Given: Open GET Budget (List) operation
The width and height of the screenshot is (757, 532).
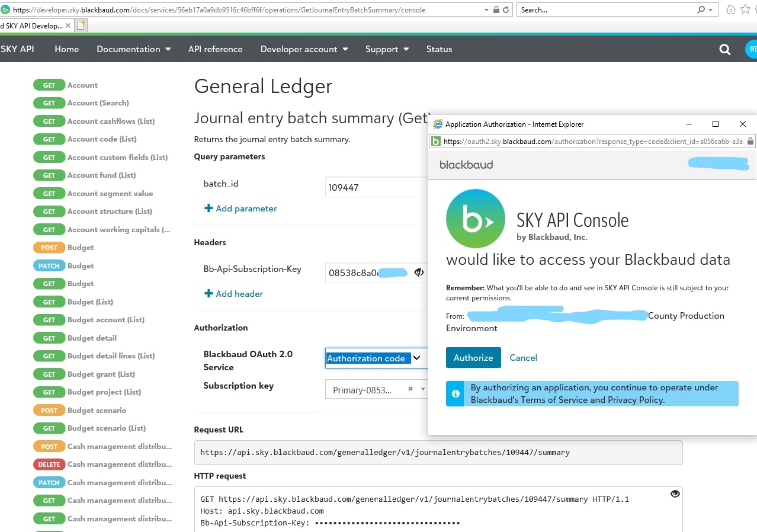Looking at the screenshot, I should point(73,302).
